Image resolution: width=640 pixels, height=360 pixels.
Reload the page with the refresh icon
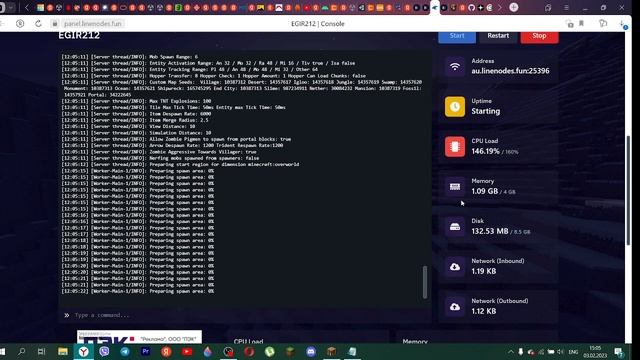click(38, 24)
